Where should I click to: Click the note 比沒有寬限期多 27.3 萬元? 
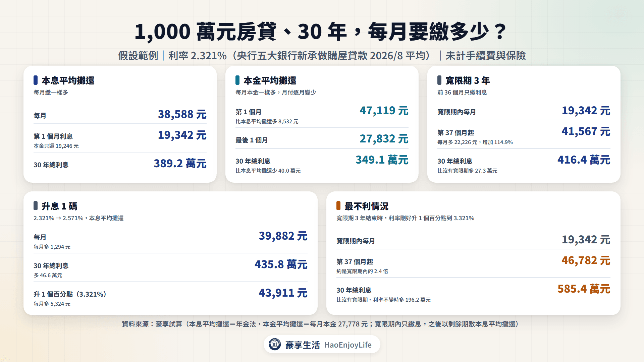tap(467, 171)
